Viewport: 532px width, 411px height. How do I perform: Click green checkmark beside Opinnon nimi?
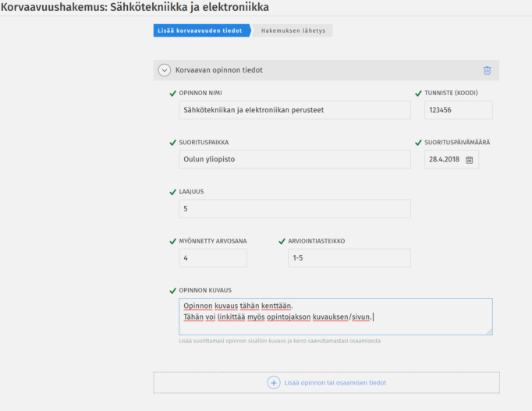(x=173, y=94)
